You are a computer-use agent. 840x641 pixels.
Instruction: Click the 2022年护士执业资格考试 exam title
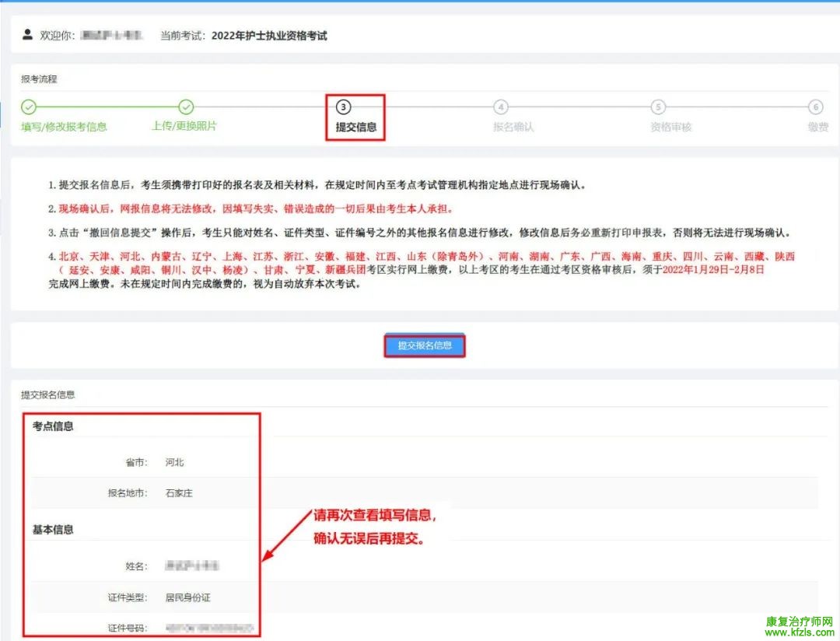pyautogui.click(x=269, y=36)
